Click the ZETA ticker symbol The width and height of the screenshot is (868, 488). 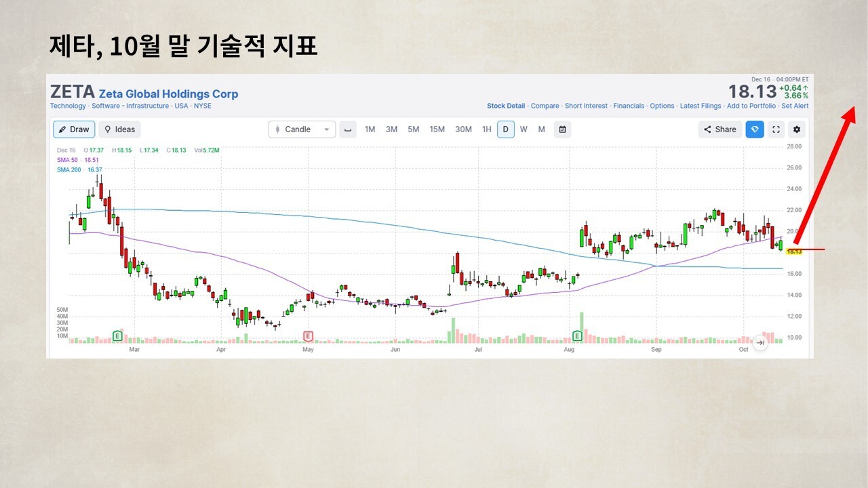point(72,91)
